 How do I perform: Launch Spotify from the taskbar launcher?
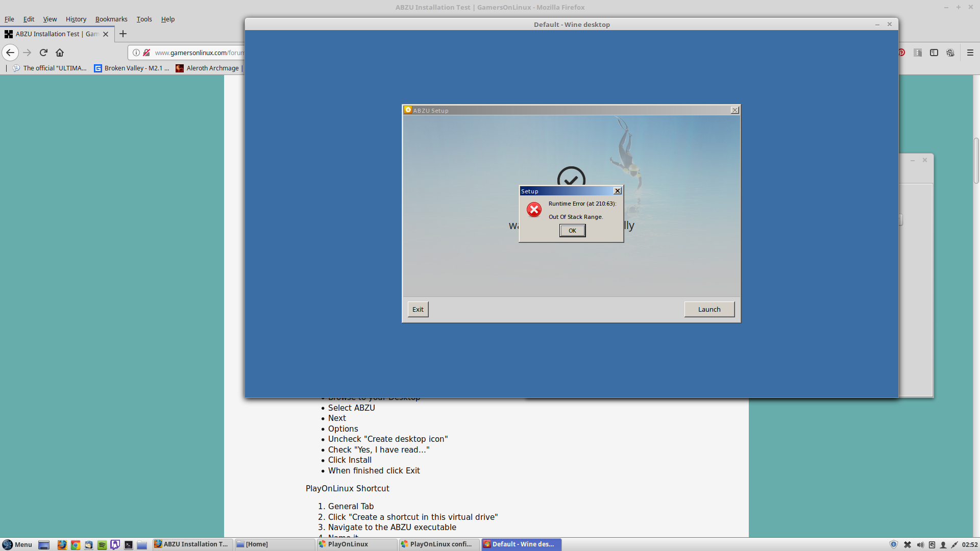102,544
